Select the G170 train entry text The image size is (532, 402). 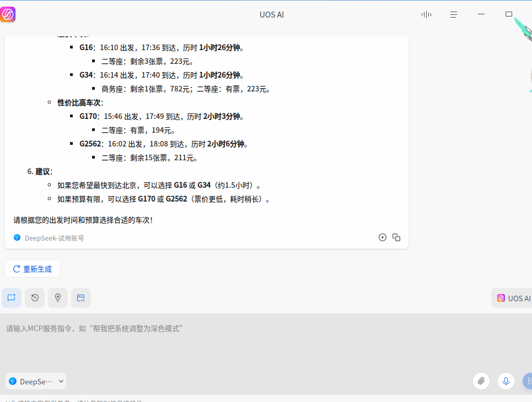coord(162,117)
